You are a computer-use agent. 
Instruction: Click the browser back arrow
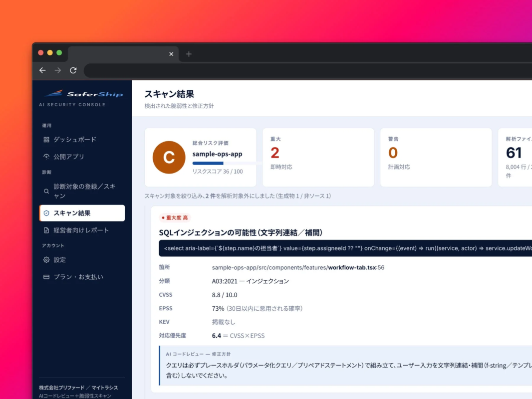pos(42,70)
